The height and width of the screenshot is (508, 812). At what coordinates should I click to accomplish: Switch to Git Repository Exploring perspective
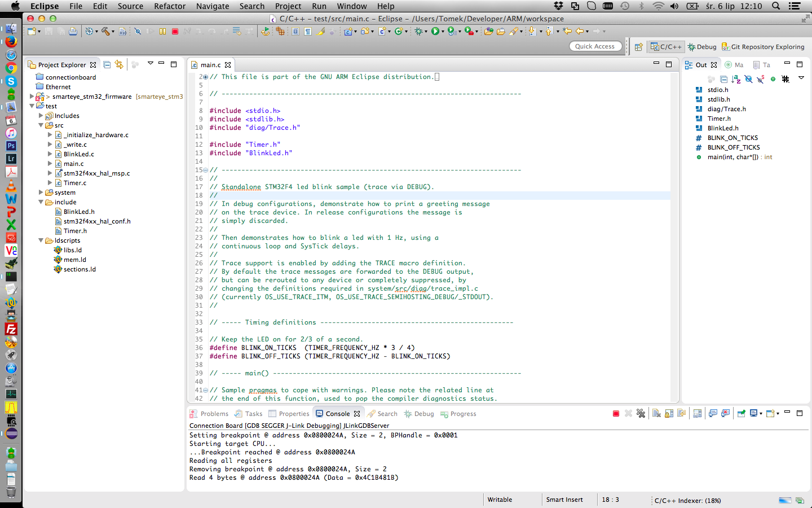764,47
